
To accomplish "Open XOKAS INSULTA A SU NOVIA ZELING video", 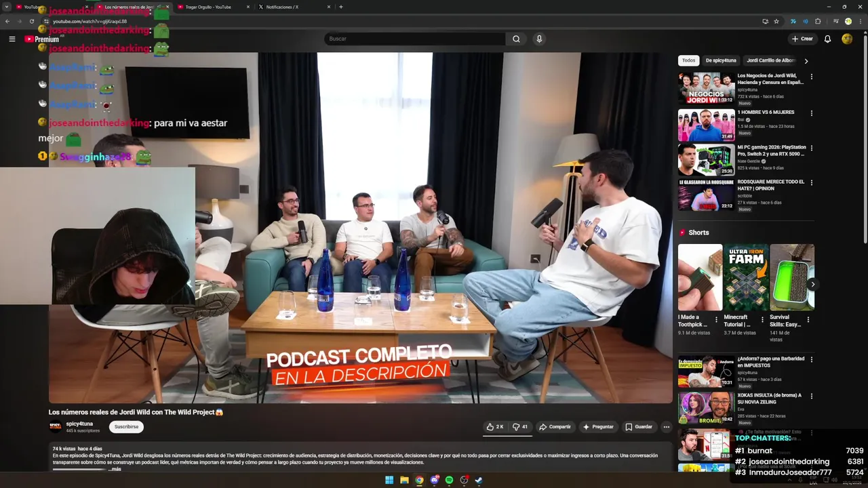I will point(706,407).
